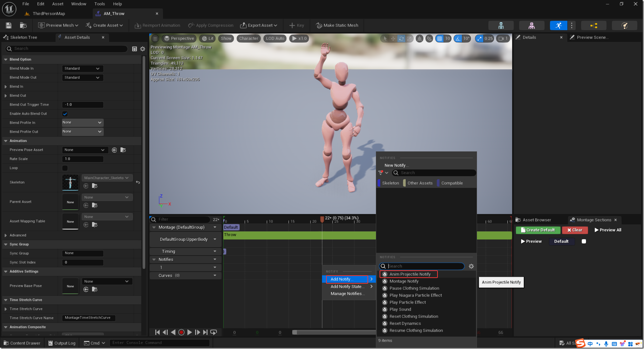Open the Content Drawer
The height and width of the screenshot is (349, 644).
tap(22, 343)
